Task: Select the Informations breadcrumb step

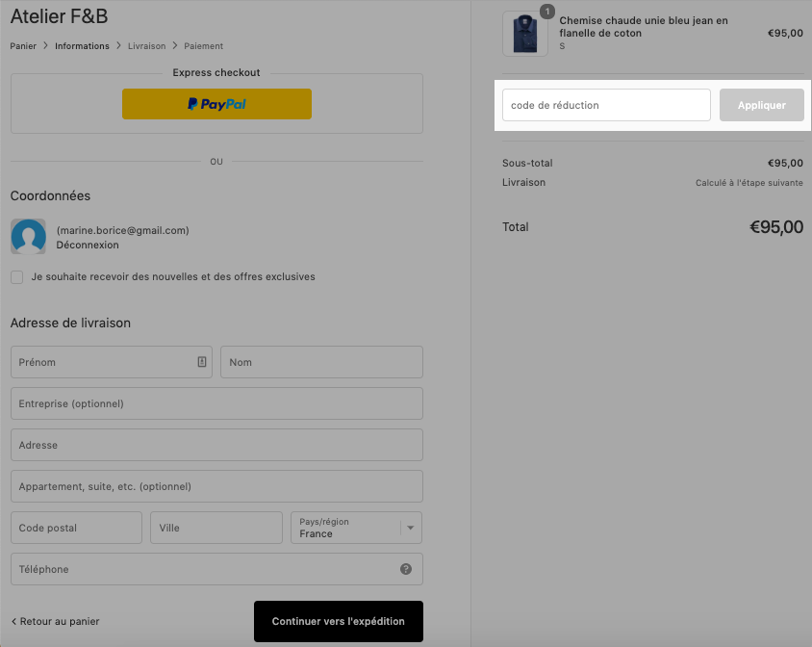Action: pos(83,46)
